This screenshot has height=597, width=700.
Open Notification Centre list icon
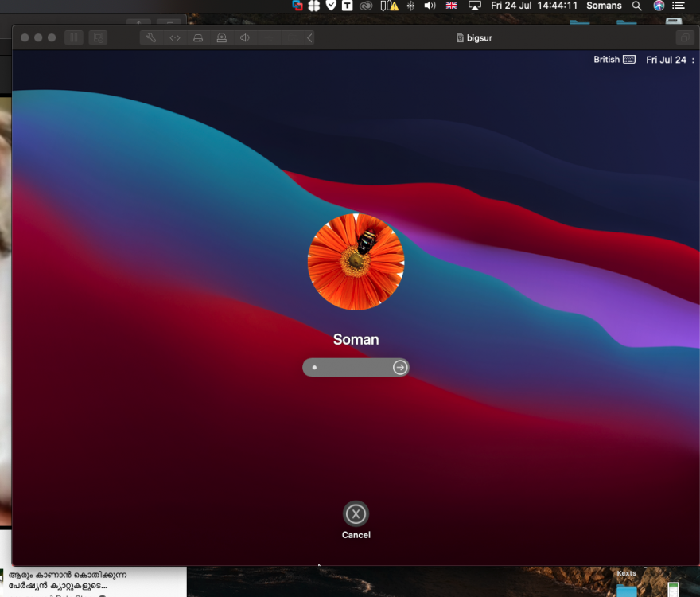(679, 6)
